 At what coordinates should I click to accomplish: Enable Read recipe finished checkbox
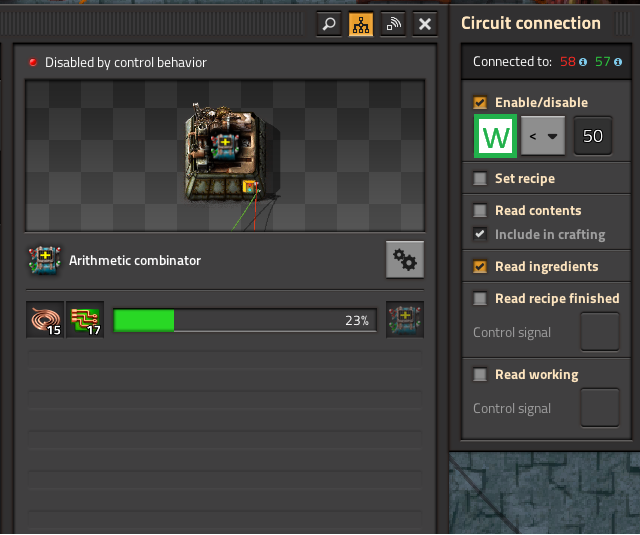[x=480, y=298]
